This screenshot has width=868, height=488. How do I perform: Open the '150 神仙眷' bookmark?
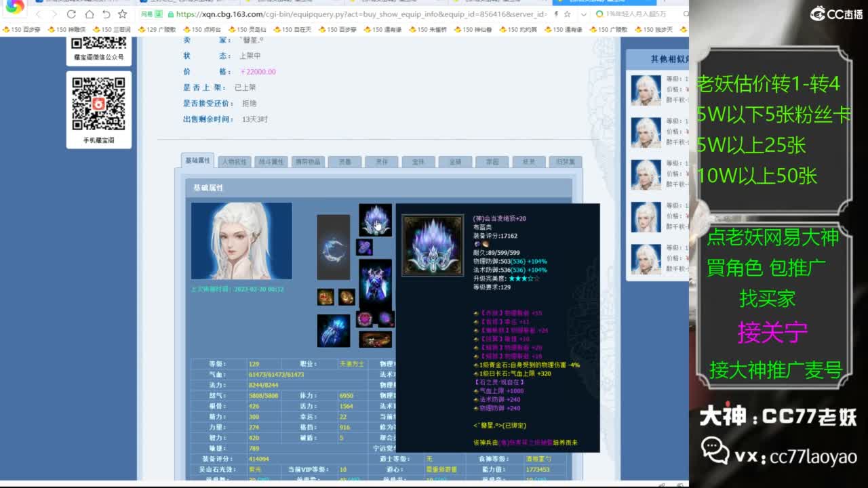pos(473,29)
